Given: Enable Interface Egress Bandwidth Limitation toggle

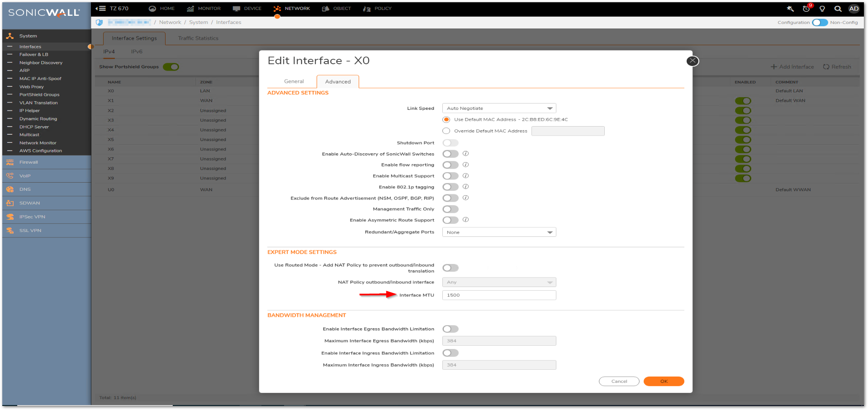Looking at the screenshot, I should pyautogui.click(x=451, y=329).
